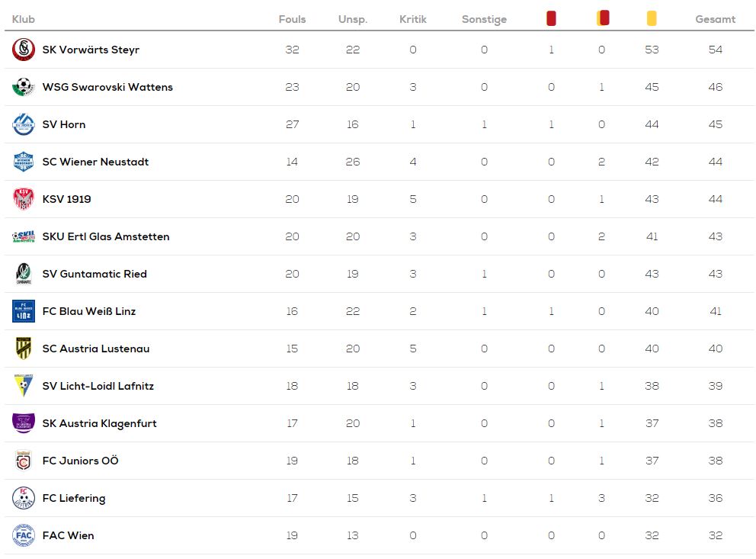
Task: Open the SC Wiener Neustadt team link
Action: (95, 162)
